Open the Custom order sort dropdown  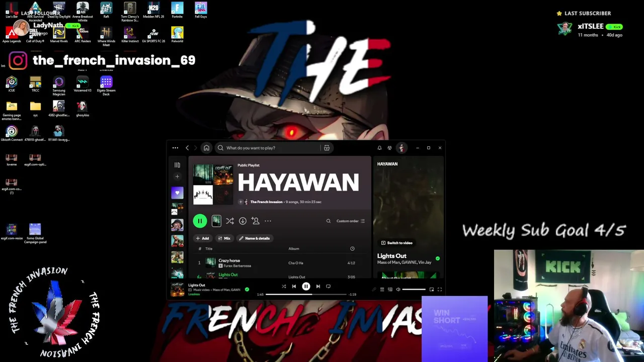351,221
